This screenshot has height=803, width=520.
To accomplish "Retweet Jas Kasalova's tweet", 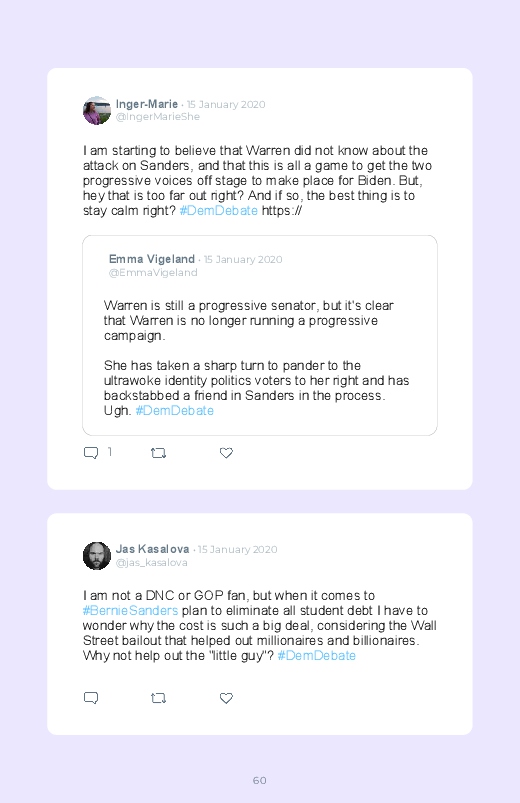I will click(158, 698).
